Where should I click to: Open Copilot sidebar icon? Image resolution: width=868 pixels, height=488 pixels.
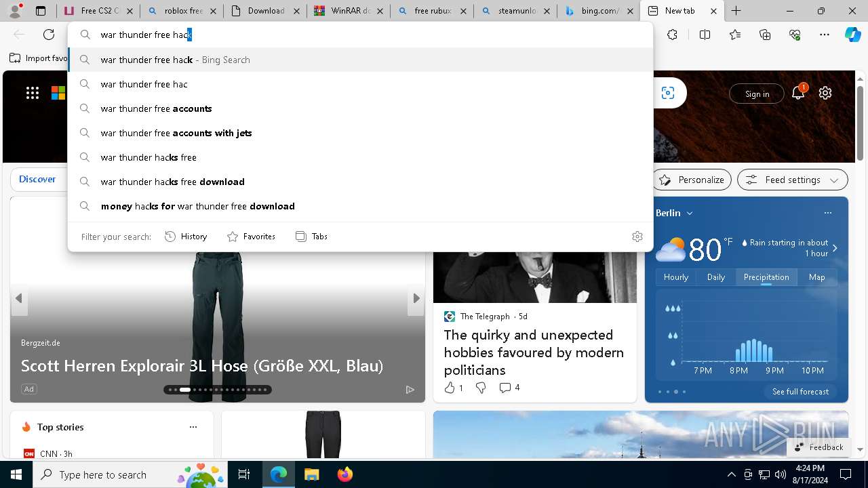(x=852, y=35)
